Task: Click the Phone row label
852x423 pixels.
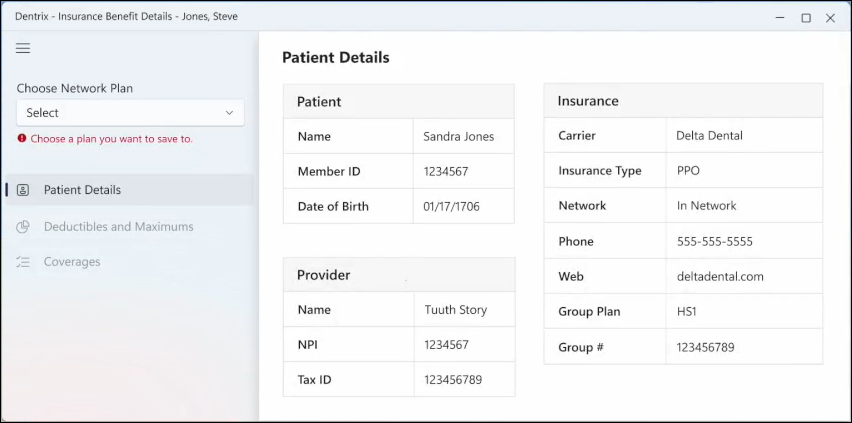Action: click(576, 241)
